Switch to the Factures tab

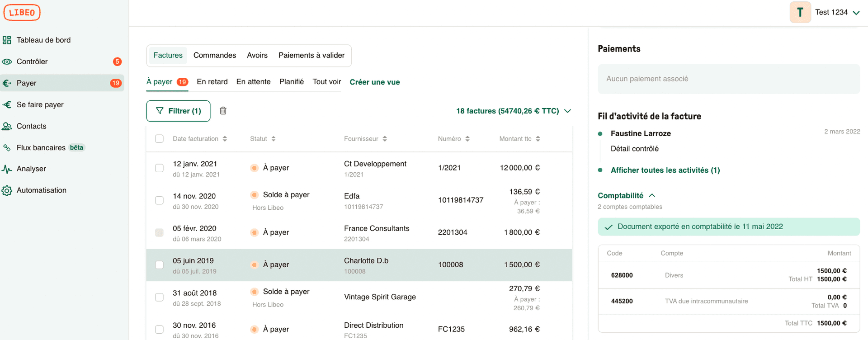pos(168,55)
